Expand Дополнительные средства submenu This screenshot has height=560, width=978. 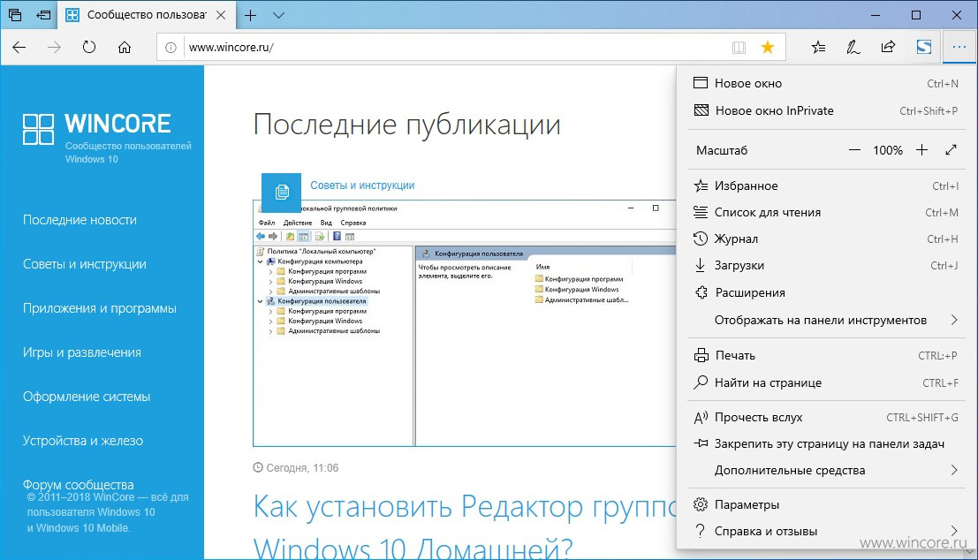[826, 470]
